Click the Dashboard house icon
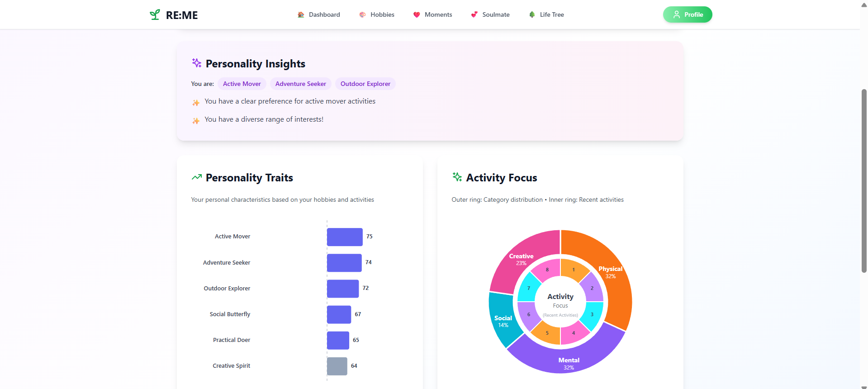 coord(301,14)
